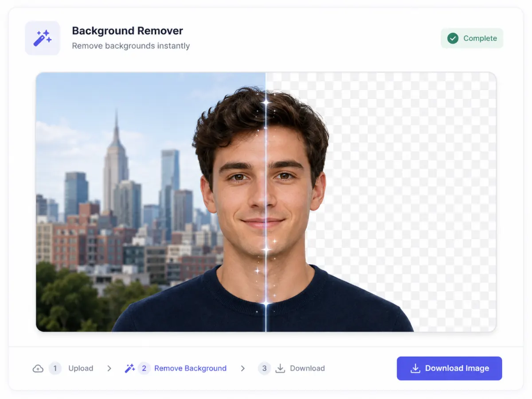Select the Remove Background step
Viewport: 532px width, 399px height.
pyautogui.click(x=190, y=368)
